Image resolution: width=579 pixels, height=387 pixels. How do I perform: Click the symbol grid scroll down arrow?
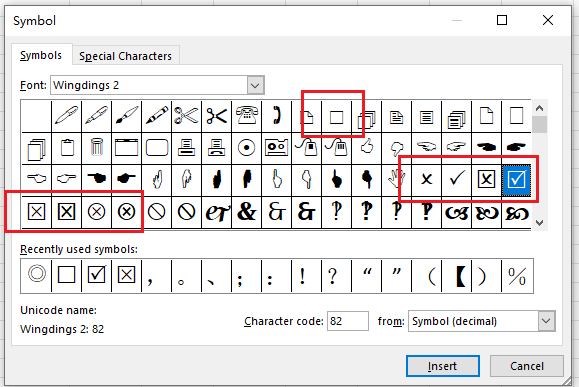[x=539, y=223]
